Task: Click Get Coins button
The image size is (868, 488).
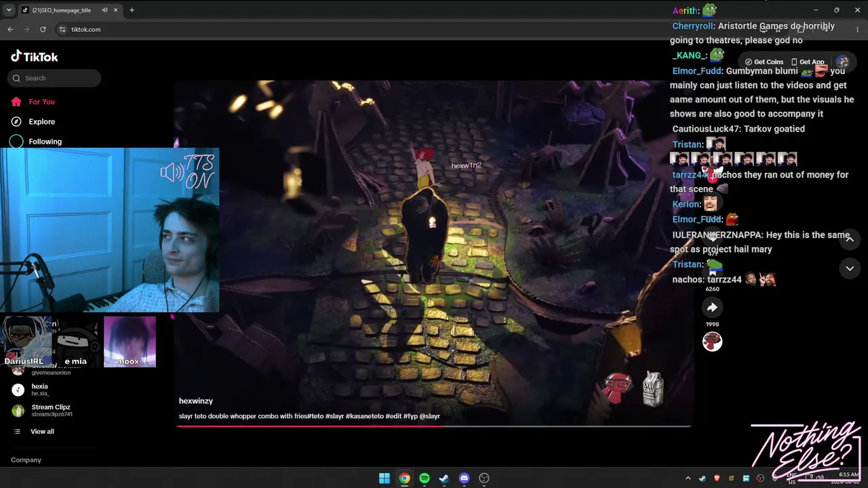Action: (x=764, y=62)
